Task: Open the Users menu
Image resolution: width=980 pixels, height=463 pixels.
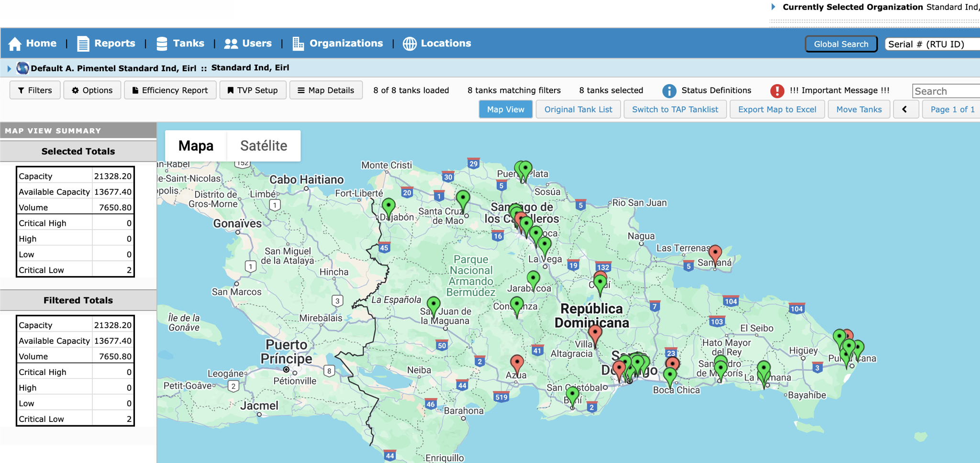Action: (257, 44)
